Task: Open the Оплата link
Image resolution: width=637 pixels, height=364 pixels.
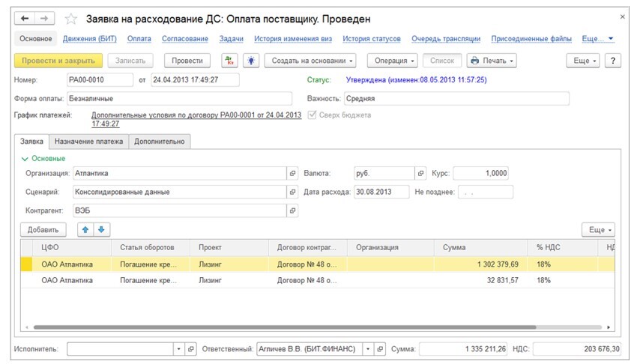Action: pyautogui.click(x=139, y=38)
